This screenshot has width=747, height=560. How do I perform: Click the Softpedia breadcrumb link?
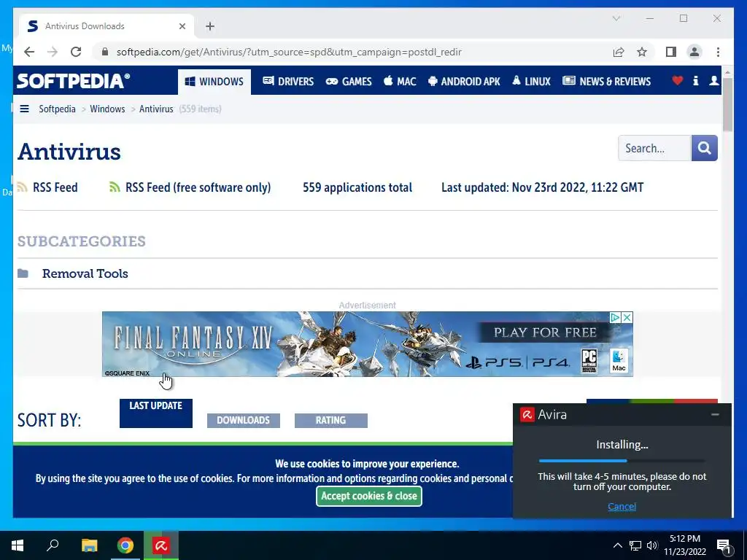pyautogui.click(x=57, y=109)
